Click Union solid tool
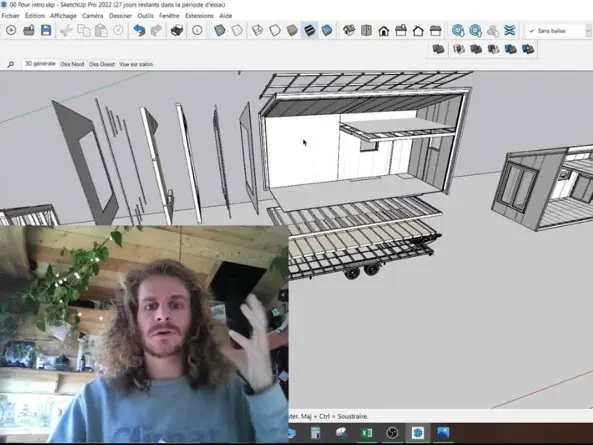 coord(476,49)
